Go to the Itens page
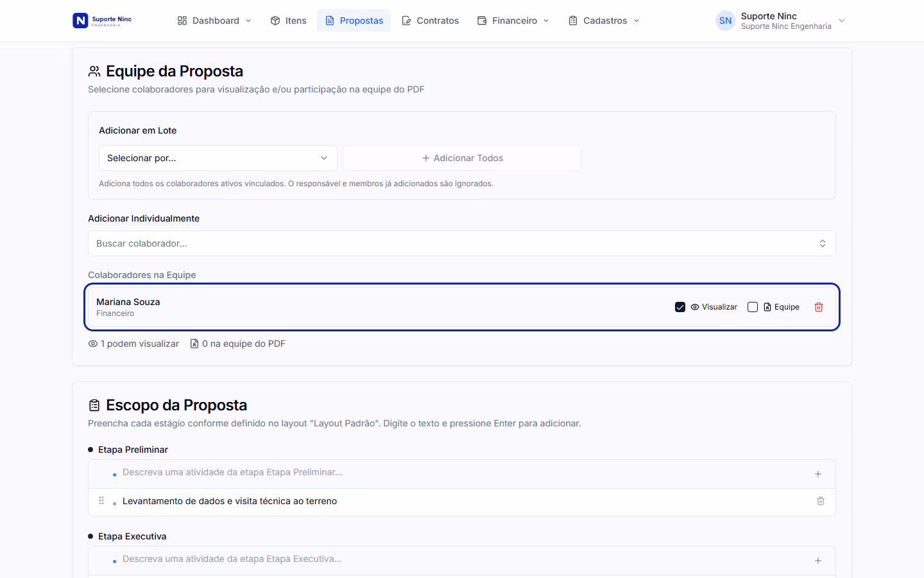The image size is (924, 578). (288, 21)
